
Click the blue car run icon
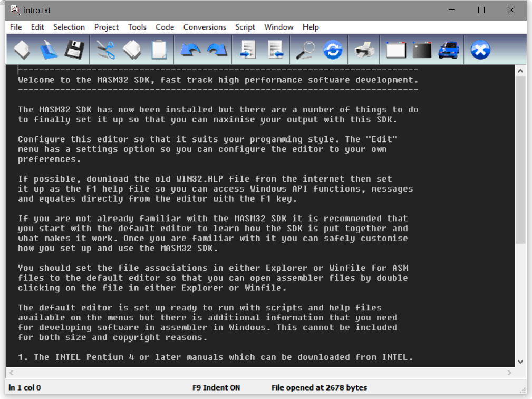click(x=449, y=50)
